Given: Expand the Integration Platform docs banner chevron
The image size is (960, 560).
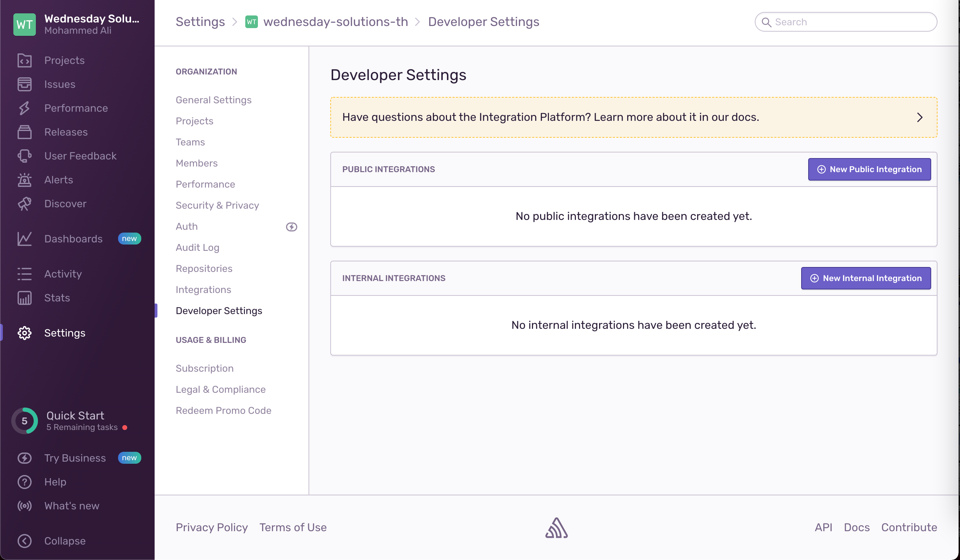Looking at the screenshot, I should pos(919,117).
